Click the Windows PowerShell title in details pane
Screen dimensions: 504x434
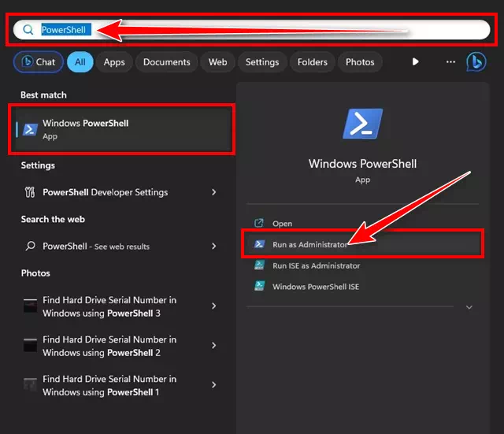click(x=362, y=164)
